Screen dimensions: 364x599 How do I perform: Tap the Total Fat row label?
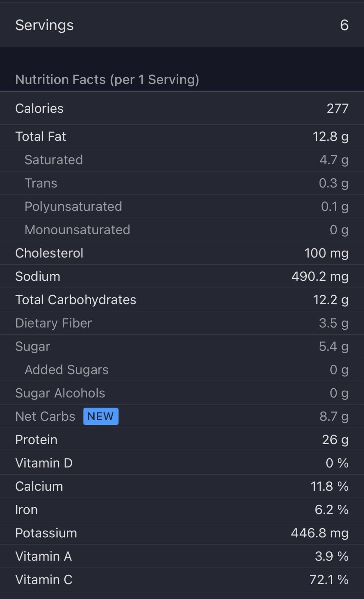pos(41,137)
